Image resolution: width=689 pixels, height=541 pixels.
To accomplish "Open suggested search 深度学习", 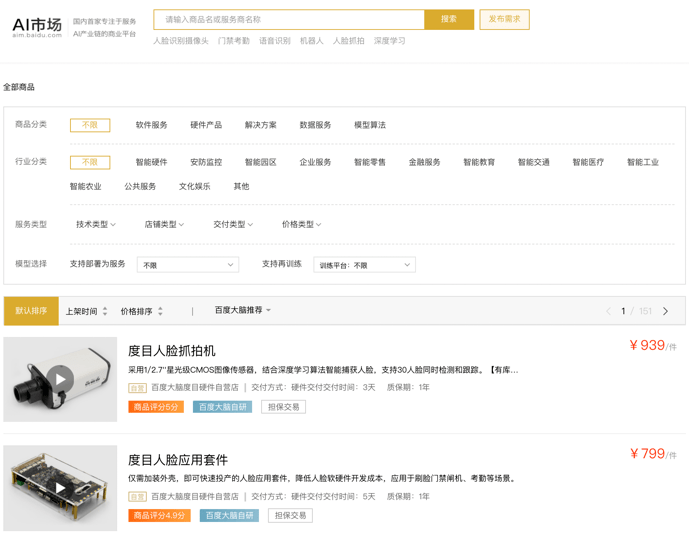I will coord(389,41).
